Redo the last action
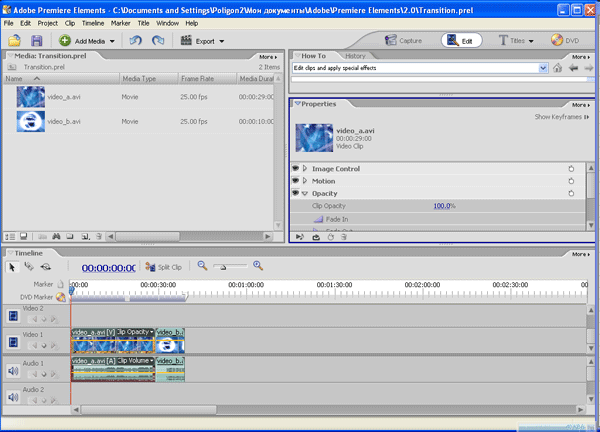The width and height of the screenshot is (600, 432). 158,40
